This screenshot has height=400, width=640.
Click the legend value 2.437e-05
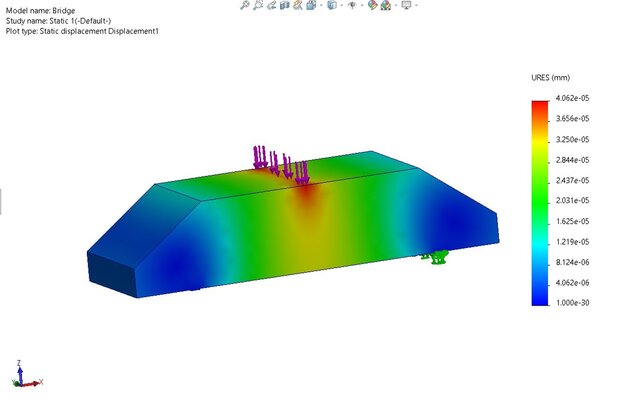[x=572, y=180]
